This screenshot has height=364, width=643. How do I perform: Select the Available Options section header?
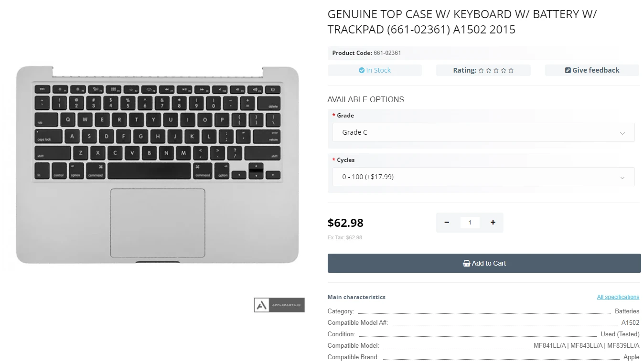(365, 99)
